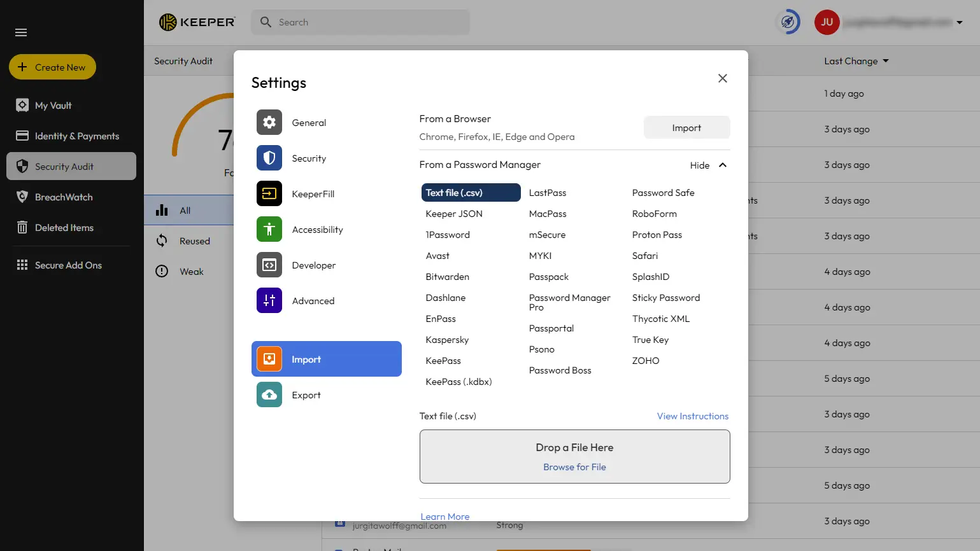The image size is (980, 551).
Task: Click the search magnifier icon
Action: 266,22
